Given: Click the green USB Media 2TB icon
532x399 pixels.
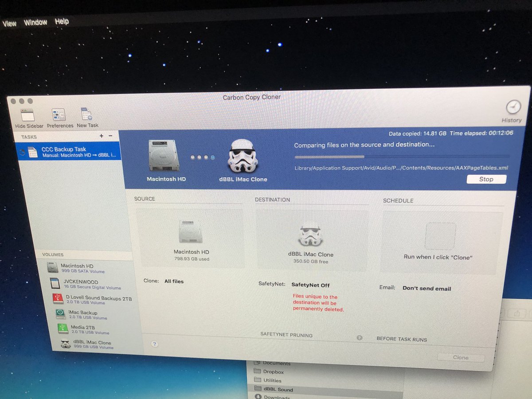Looking at the screenshot, I should (63, 329).
